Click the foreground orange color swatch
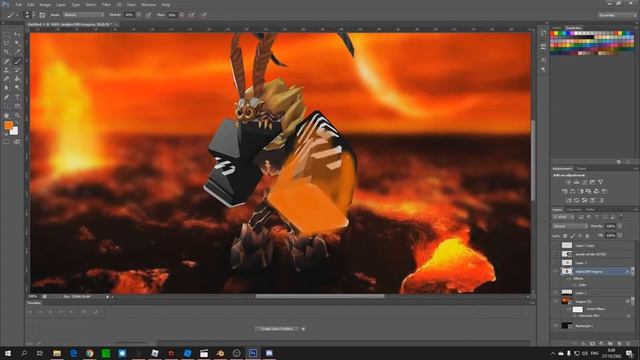This screenshot has width=640, height=360. [8, 126]
